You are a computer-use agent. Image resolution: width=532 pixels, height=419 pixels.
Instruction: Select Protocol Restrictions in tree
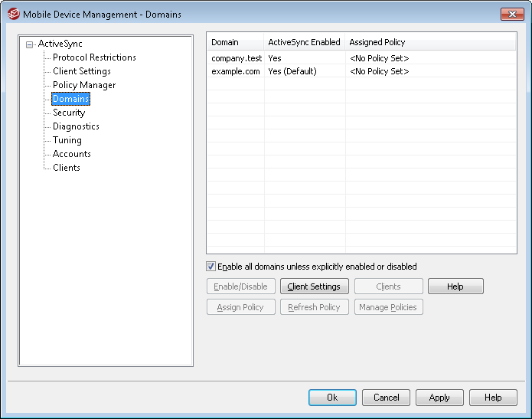[x=94, y=57]
